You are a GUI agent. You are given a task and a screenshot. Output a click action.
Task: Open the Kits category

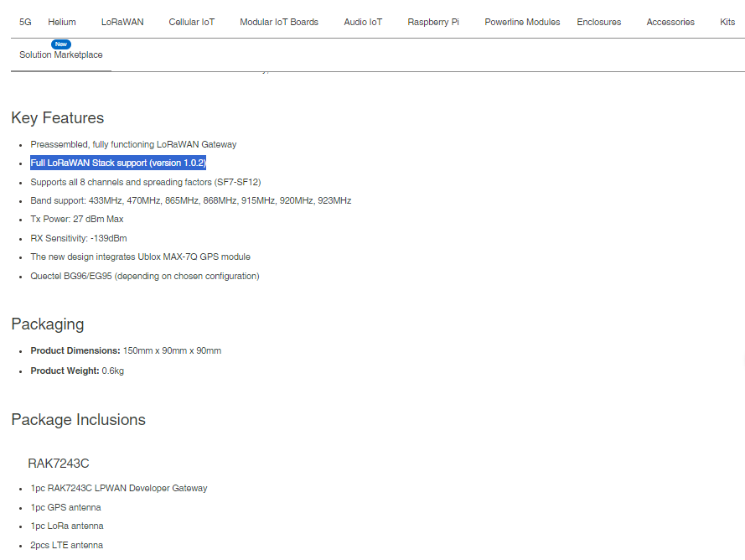pyautogui.click(x=727, y=22)
